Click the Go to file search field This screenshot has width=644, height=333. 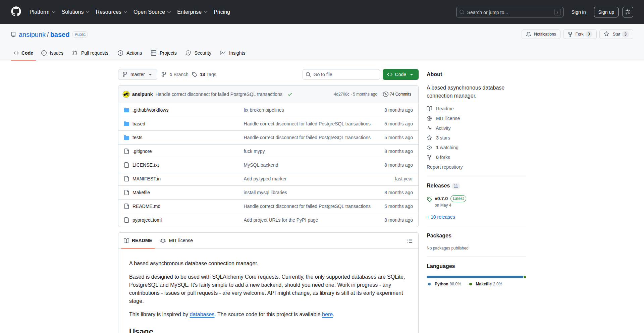click(x=341, y=74)
